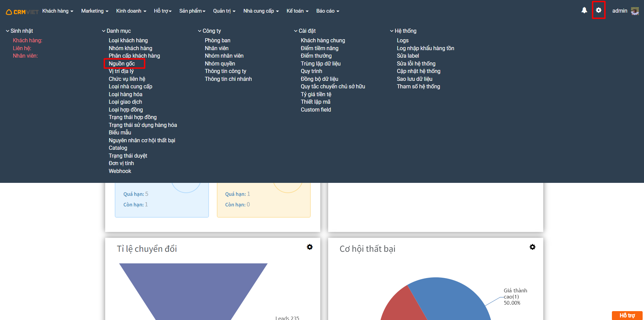The width and height of the screenshot is (644, 320).
Task: Open Sao lưu dữ liệu
Action: pyautogui.click(x=415, y=79)
